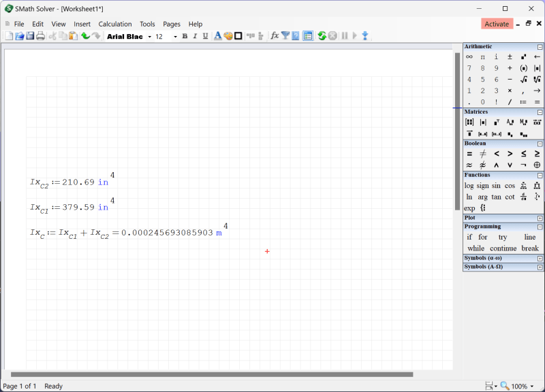Paste from clipboard toolbar icon

click(x=73, y=36)
